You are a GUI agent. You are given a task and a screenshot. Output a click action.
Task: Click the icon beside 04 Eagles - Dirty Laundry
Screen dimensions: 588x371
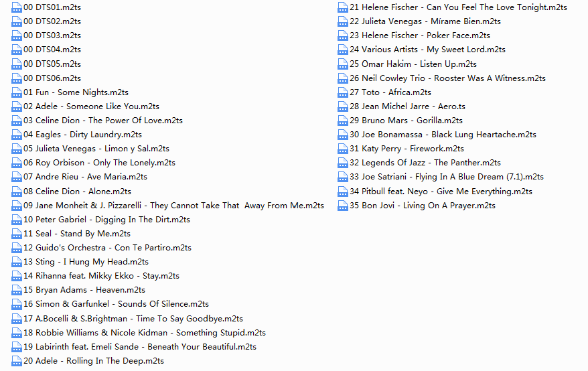tap(17, 135)
